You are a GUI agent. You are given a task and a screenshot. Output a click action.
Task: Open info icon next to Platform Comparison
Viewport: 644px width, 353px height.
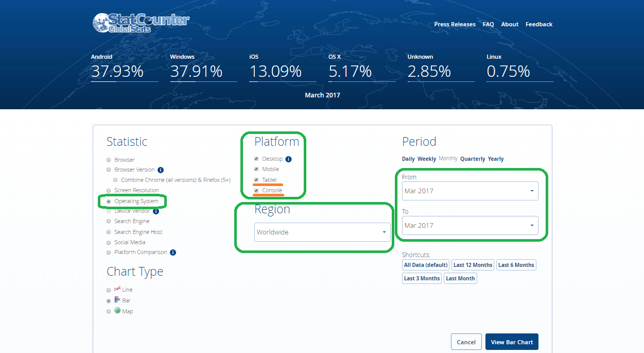173,253
